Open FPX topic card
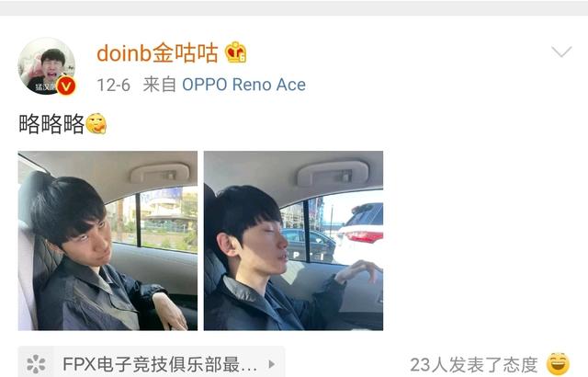 coord(152,362)
